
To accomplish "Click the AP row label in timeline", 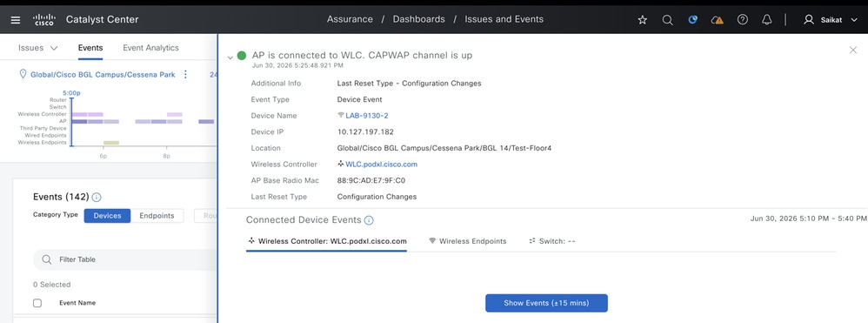I will [63, 121].
